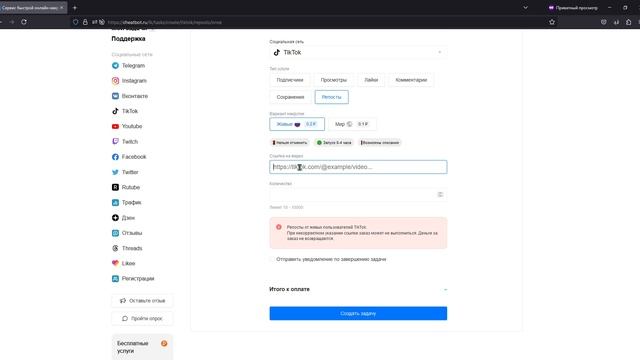Open the Дзен section in sidebar
Image resolution: width=640 pixels, height=360 pixels.
click(x=123, y=218)
